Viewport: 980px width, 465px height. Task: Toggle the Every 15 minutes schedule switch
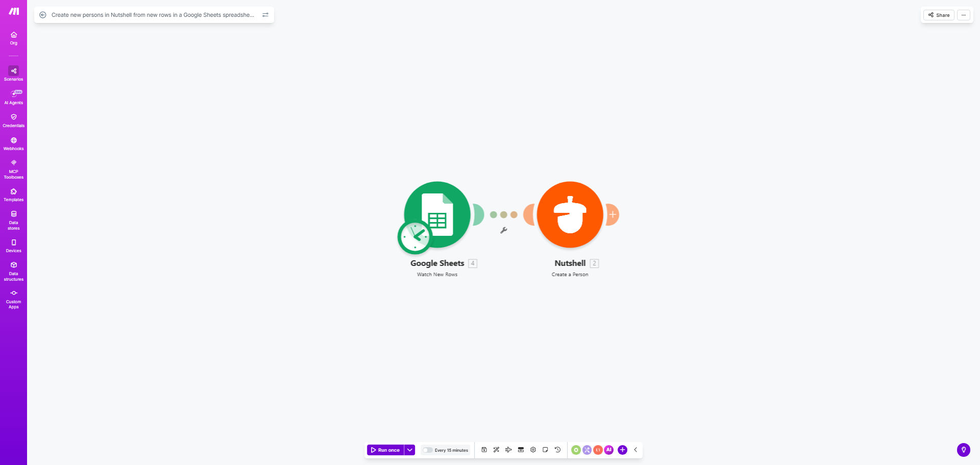tap(428, 450)
